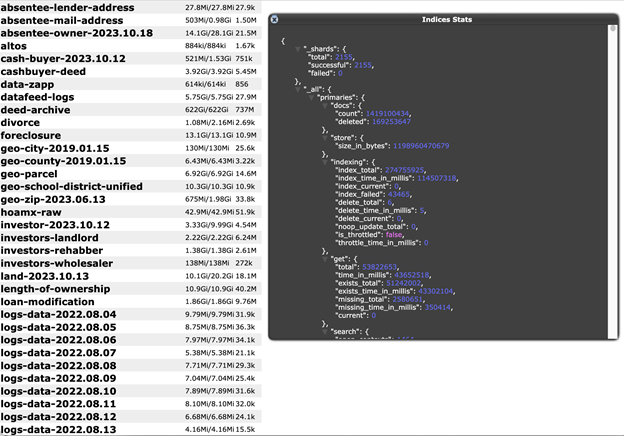The image size is (624, 436).
Task: Select the logs-data-2022.08.10 index
Action: (131, 391)
